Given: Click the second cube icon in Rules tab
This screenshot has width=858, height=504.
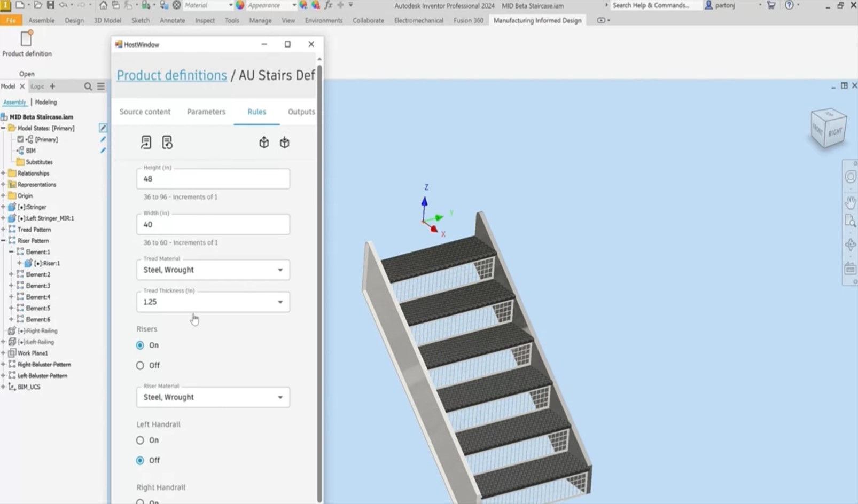Looking at the screenshot, I should tap(285, 143).
